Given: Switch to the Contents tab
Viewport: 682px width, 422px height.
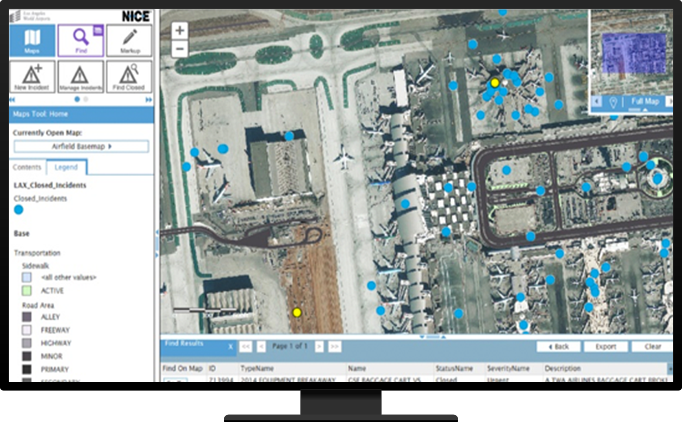Looking at the screenshot, I should 28,167.
